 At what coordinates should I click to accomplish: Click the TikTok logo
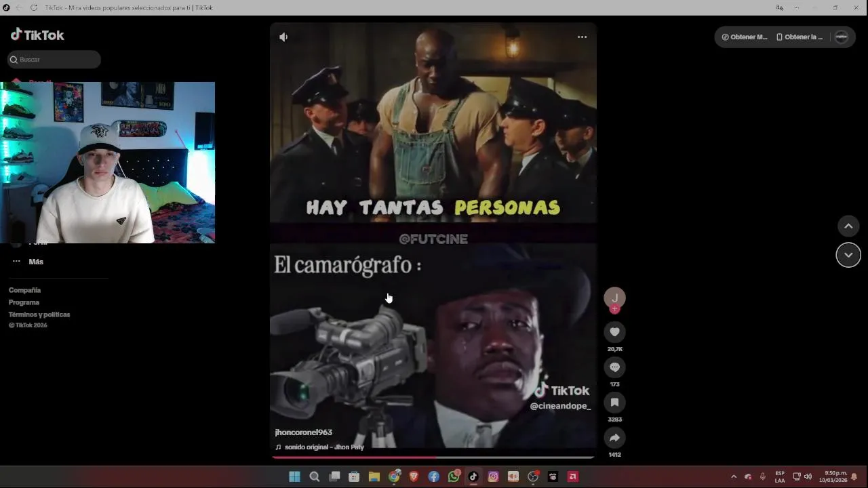pyautogui.click(x=37, y=35)
